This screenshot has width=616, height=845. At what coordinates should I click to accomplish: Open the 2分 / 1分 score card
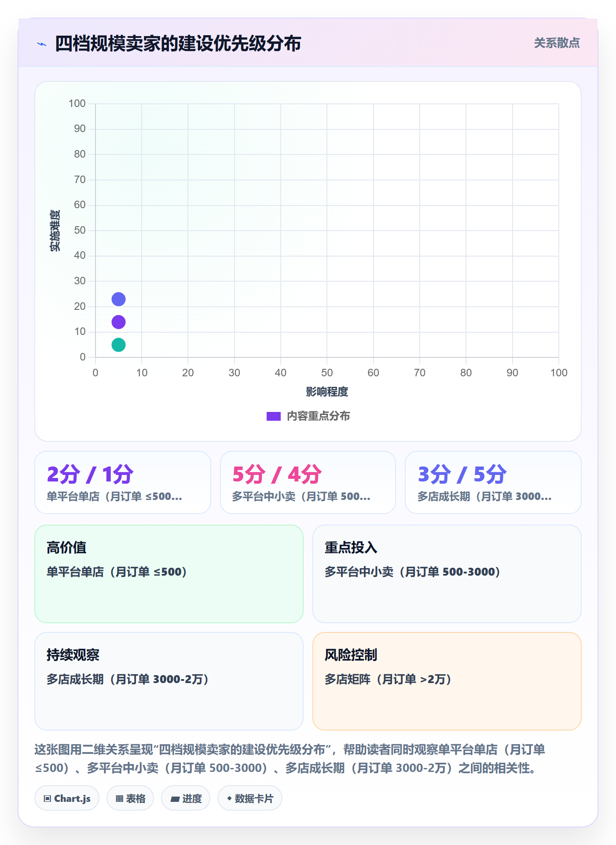pos(123,482)
